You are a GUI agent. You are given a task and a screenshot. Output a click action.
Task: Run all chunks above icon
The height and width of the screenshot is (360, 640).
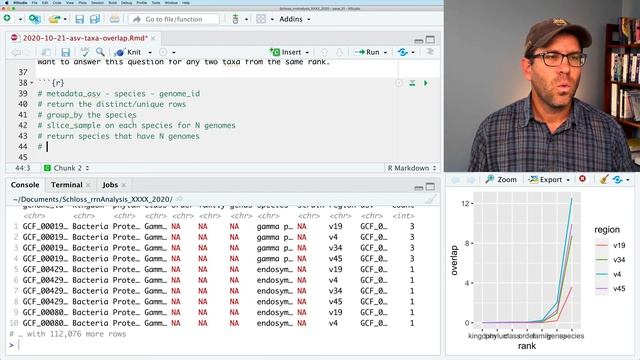pyautogui.click(x=412, y=83)
